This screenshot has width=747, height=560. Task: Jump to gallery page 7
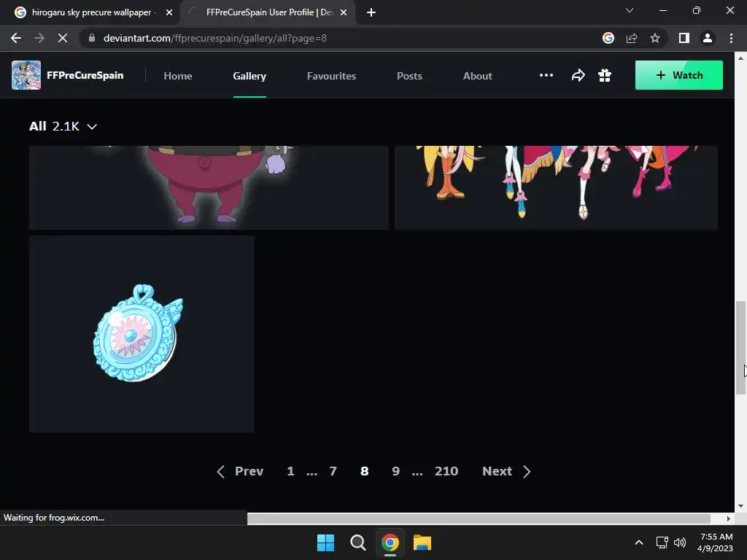point(333,471)
